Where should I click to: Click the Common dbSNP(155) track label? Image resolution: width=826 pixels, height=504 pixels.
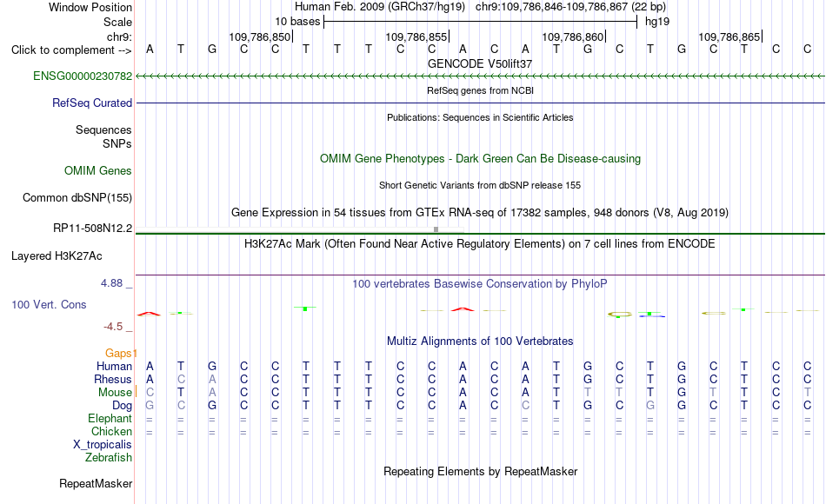pos(77,197)
